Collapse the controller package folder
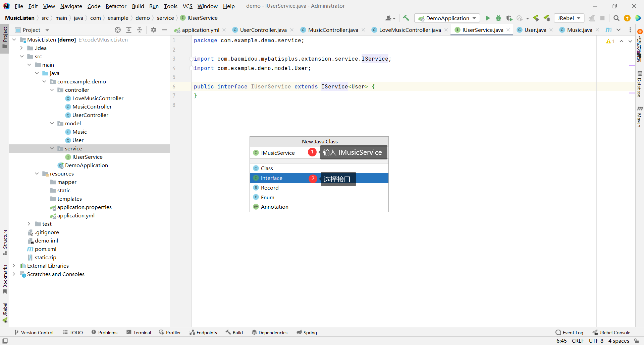Viewport: 644px width, 345px height. 52,90
